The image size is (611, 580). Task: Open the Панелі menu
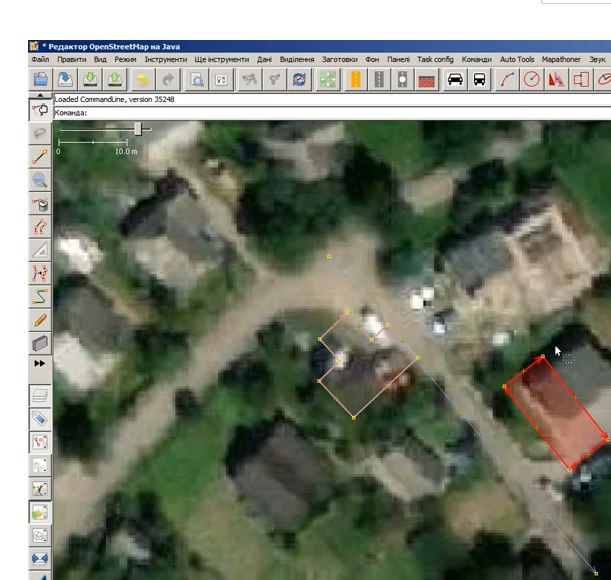pyautogui.click(x=398, y=59)
